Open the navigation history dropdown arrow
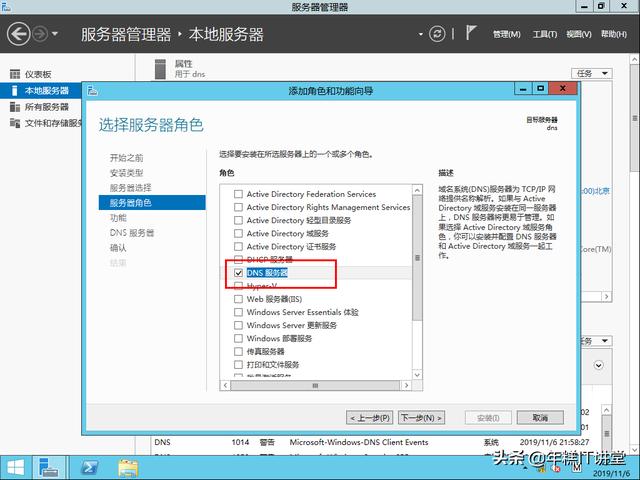The width and height of the screenshot is (640, 480). (55, 34)
